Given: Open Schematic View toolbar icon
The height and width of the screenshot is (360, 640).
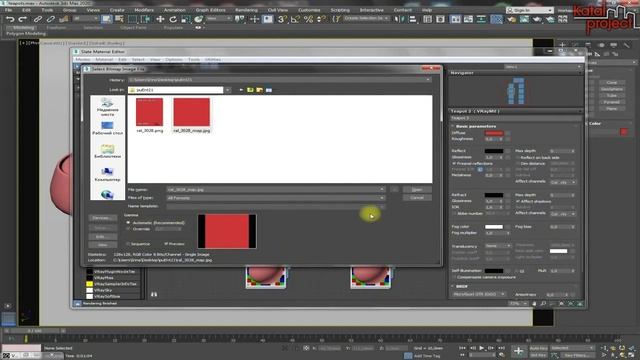Looking at the screenshot, I should [x=482, y=19].
